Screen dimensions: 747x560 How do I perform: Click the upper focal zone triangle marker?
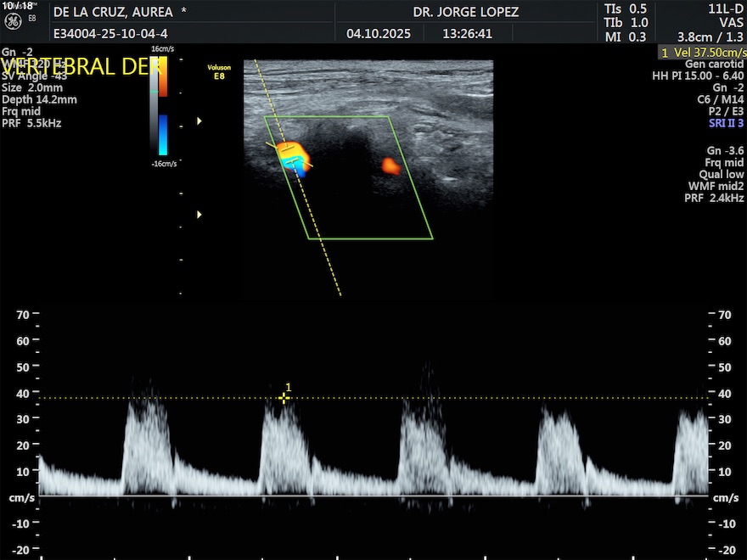tap(199, 121)
